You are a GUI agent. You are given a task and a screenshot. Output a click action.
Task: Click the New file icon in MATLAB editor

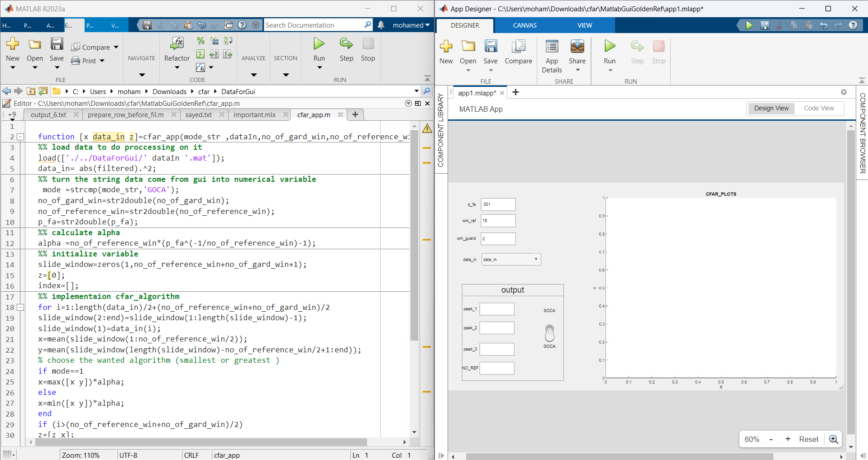(x=13, y=44)
